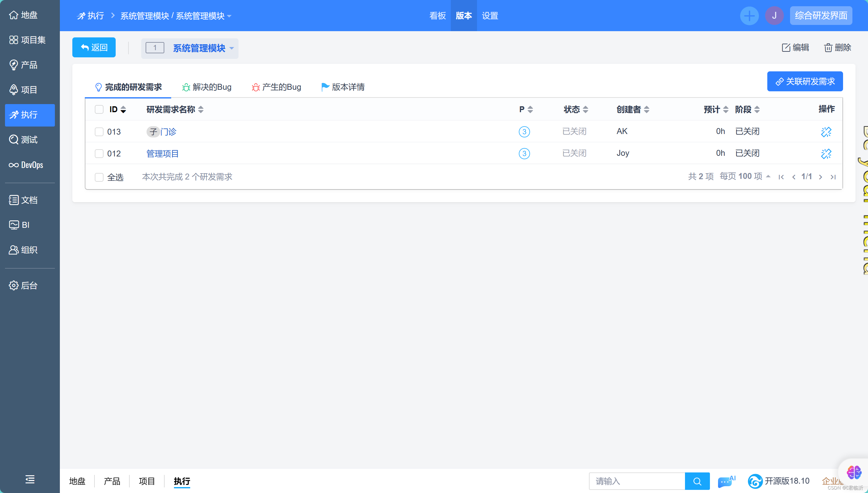Click the unlink icon for requirement 013

(x=826, y=132)
